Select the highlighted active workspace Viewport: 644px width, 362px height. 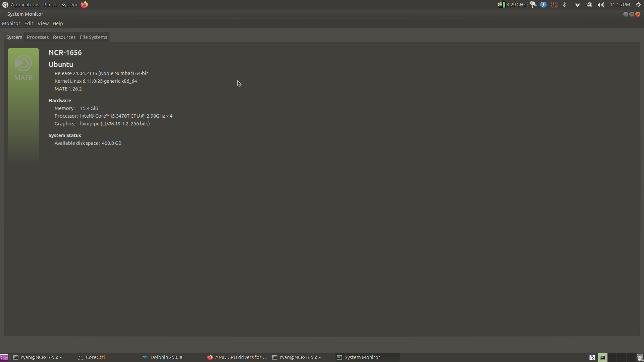603,357
